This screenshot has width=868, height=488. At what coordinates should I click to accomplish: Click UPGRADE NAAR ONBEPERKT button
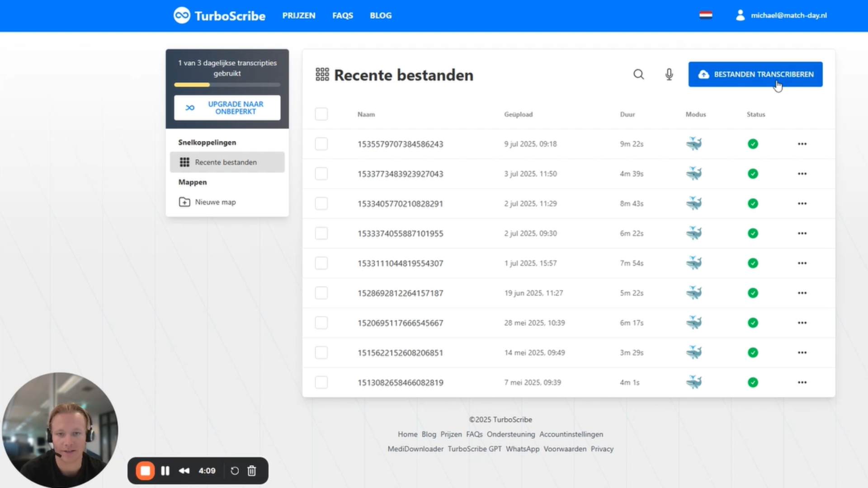tap(227, 108)
